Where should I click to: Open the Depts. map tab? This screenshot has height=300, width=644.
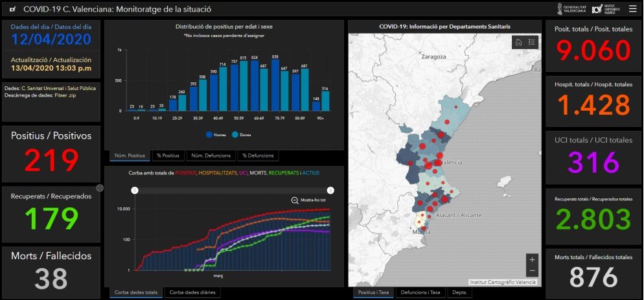pos(459,292)
